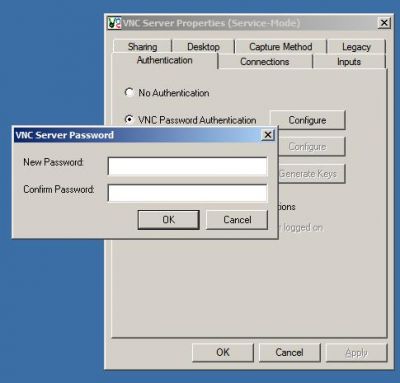Close the VNC Server Password dialog
This screenshot has width=400, height=383.
tap(268, 135)
